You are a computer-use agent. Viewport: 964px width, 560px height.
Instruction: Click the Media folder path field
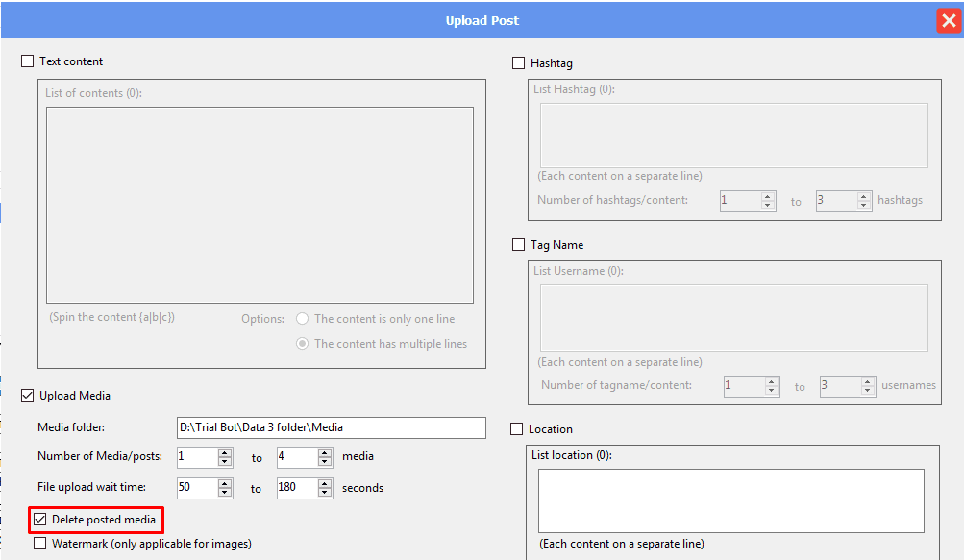tap(331, 428)
